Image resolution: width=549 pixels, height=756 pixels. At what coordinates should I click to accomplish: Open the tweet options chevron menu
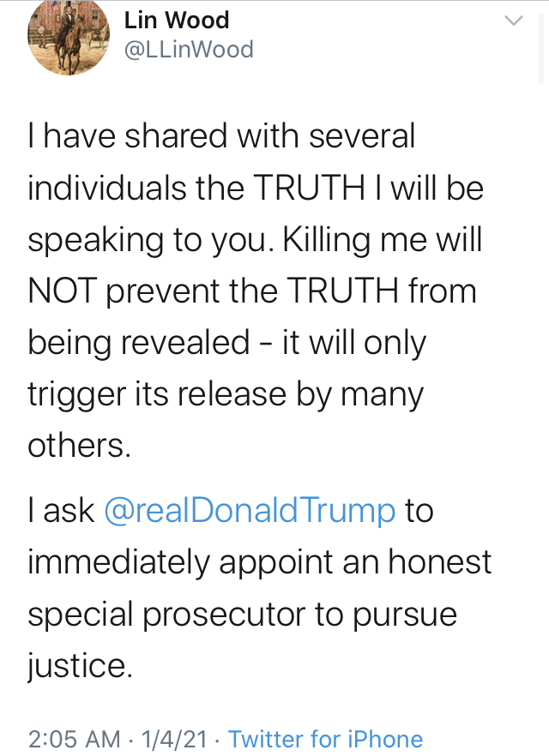tap(513, 21)
